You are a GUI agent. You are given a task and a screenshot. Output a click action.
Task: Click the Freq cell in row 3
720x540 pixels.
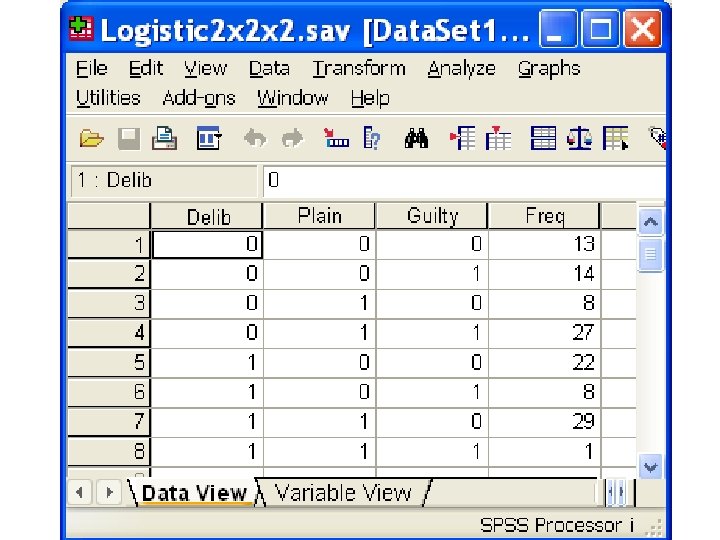point(544,303)
